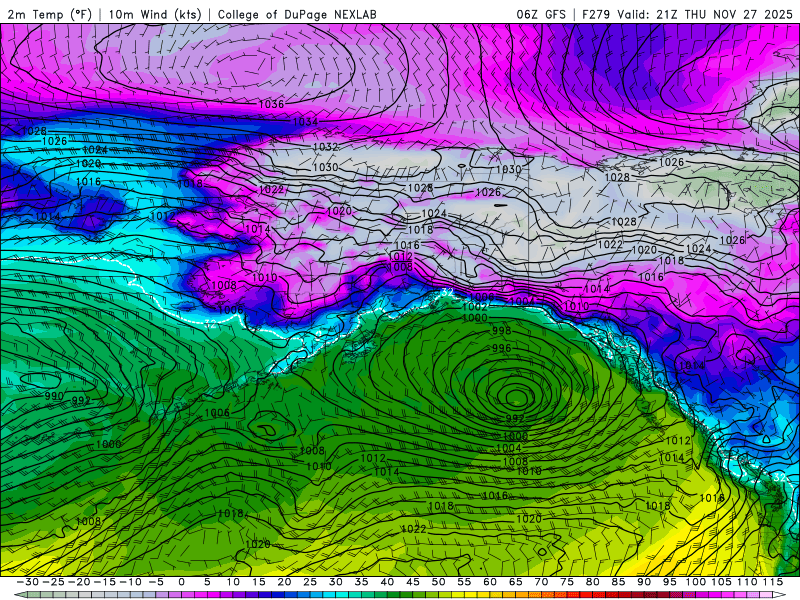Image resolution: width=800 pixels, height=600 pixels.
Task: Select the 1032 isobar contour label
Action: (x=325, y=146)
